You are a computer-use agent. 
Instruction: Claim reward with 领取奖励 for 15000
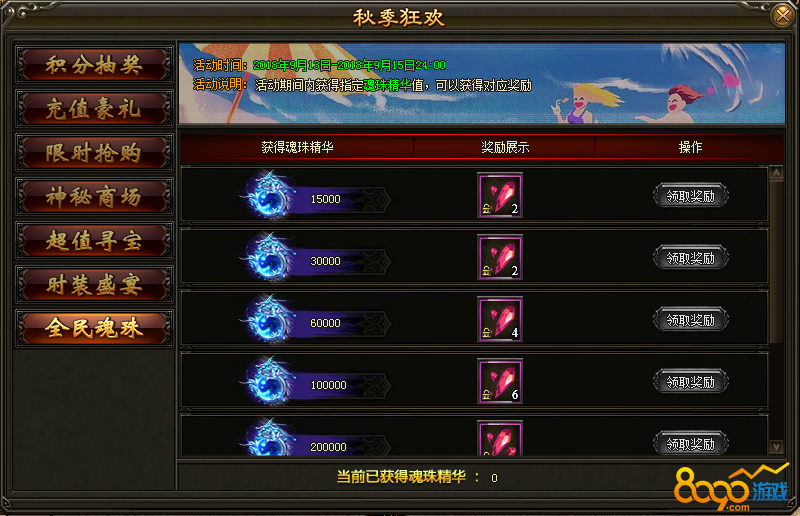(x=691, y=195)
